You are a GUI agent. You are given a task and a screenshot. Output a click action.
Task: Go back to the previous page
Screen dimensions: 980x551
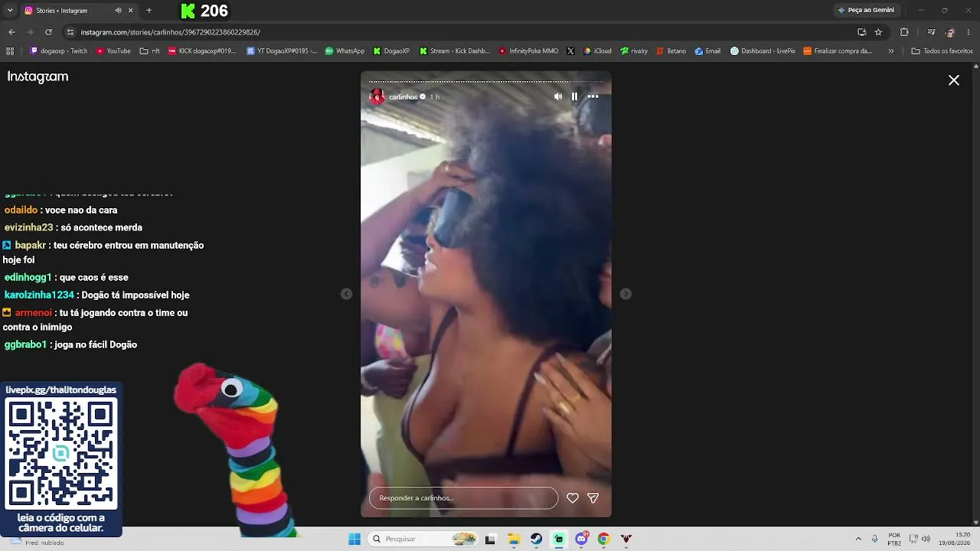click(11, 32)
